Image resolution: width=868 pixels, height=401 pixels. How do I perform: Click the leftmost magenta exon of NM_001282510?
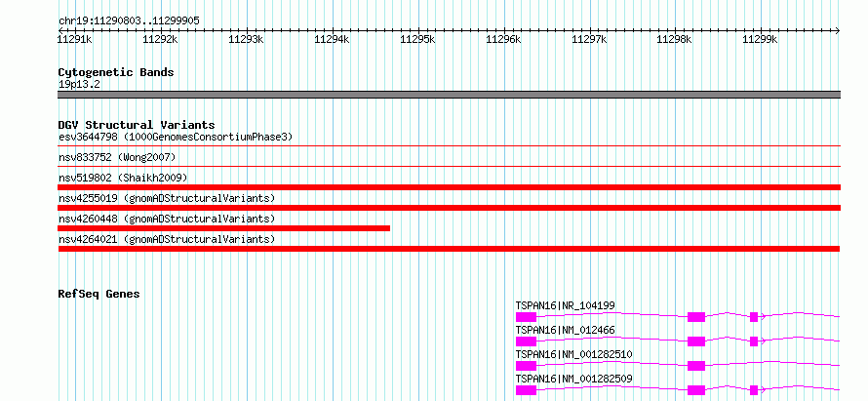tap(526, 366)
